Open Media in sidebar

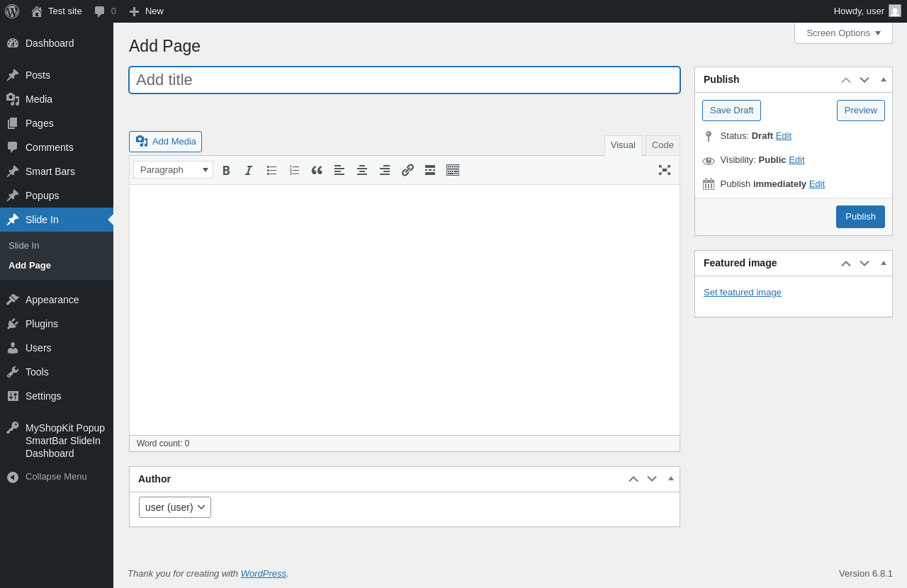pyautogui.click(x=57, y=99)
